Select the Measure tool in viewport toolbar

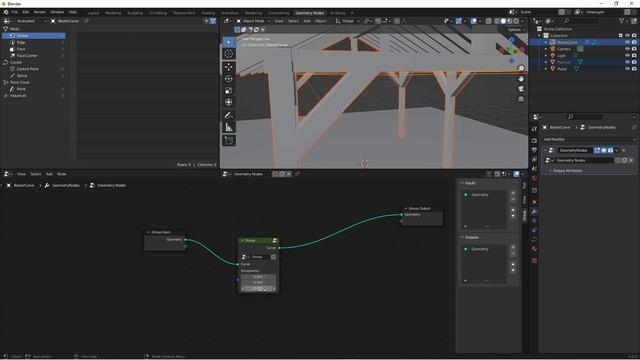coord(229,128)
